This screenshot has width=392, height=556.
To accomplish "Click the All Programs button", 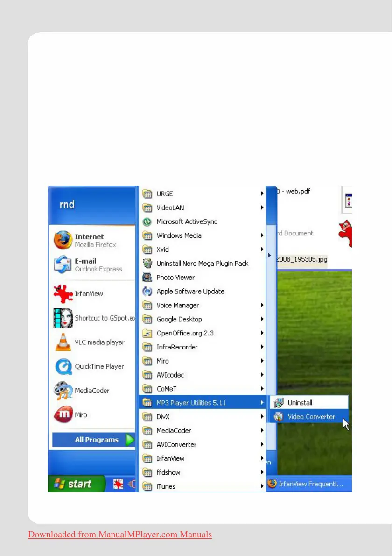I will (94, 440).
